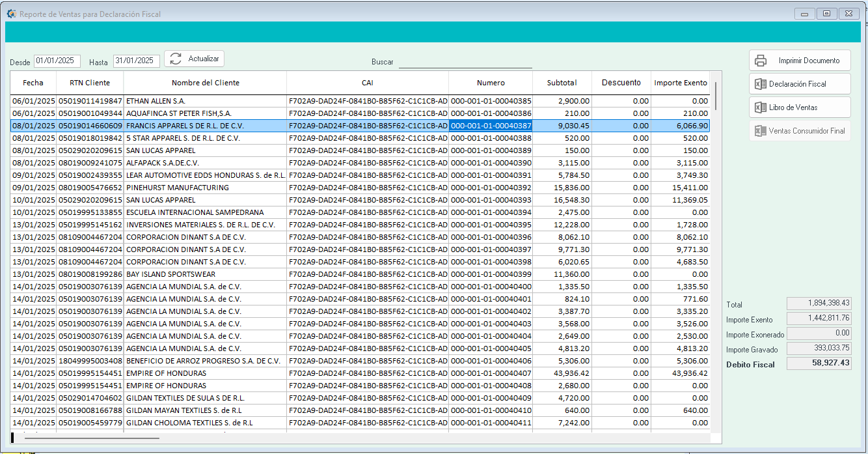
Task: Click the vertical scrollbar of the grid
Action: pyautogui.click(x=716, y=95)
